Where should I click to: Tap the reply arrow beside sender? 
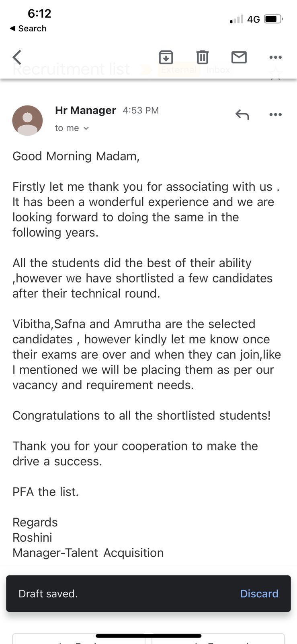[x=242, y=115]
